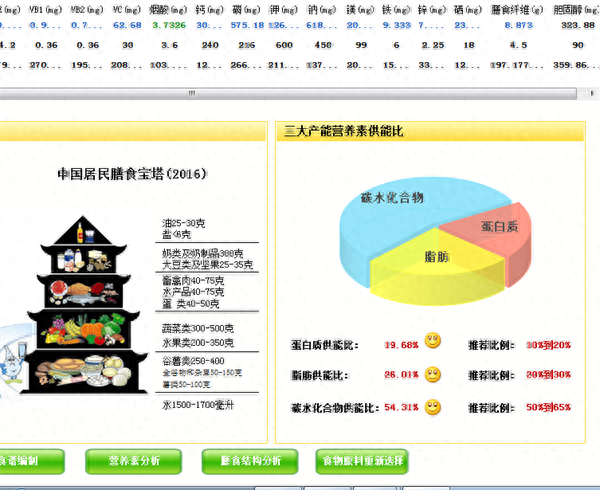This screenshot has width=600, height=490.
Task: Click the smiley icon beside 26.01%
Action: pos(433,374)
